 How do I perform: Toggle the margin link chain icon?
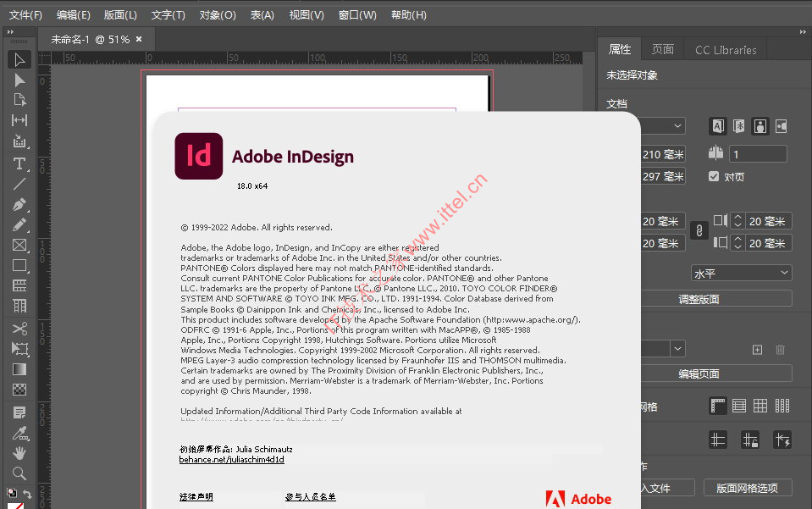(699, 231)
